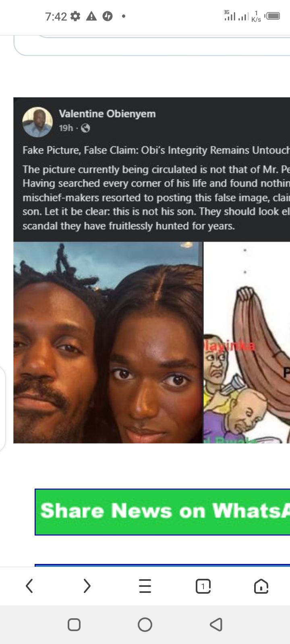Open Valentine Obienyem's profile avatar
The height and width of the screenshot is (644, 290).
[x=37, y=122]
